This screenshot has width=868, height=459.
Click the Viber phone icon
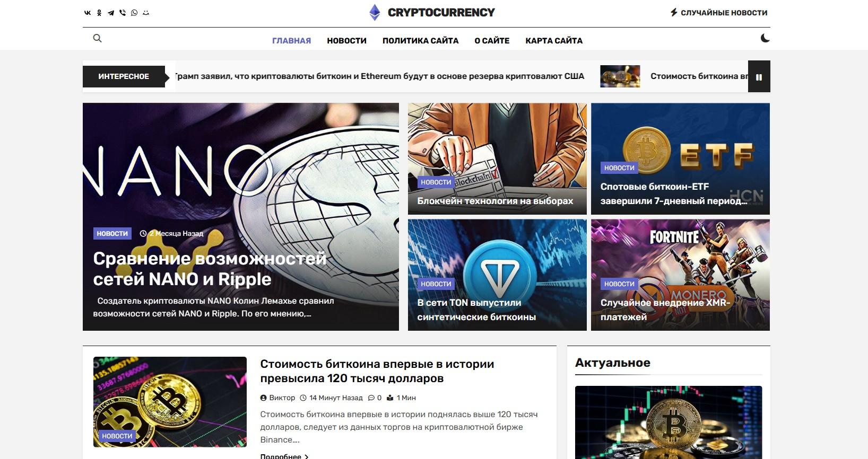pyautogui.click(x=123, y=13)
